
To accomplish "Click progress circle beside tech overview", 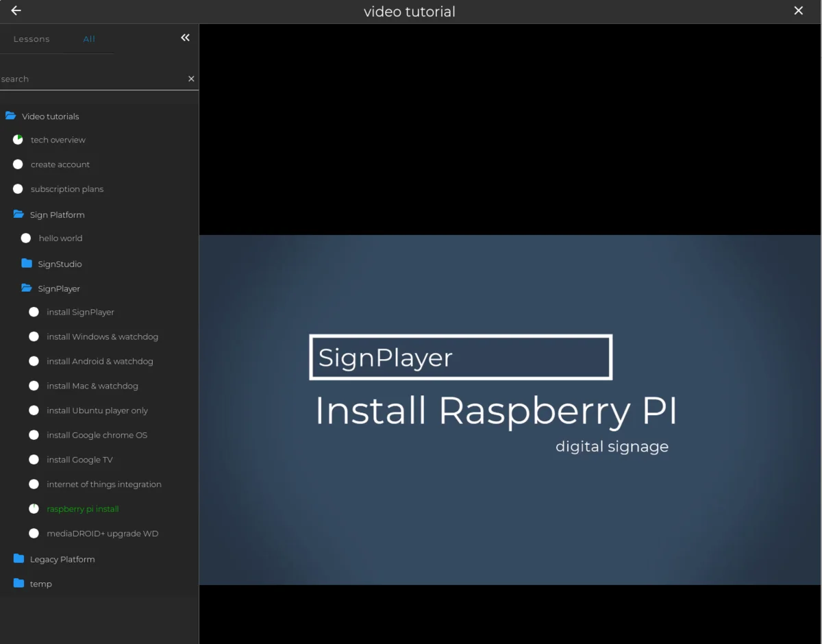I will (x=18, y=140).
